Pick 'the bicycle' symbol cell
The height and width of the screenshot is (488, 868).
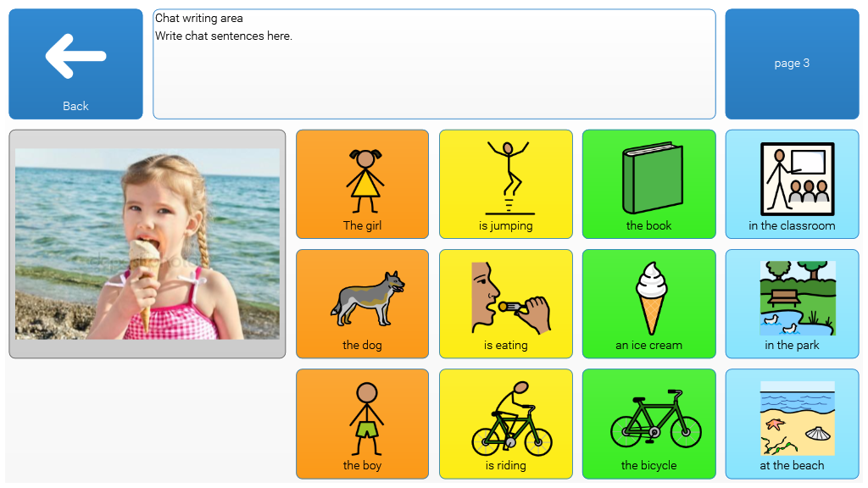pos(648,424)
